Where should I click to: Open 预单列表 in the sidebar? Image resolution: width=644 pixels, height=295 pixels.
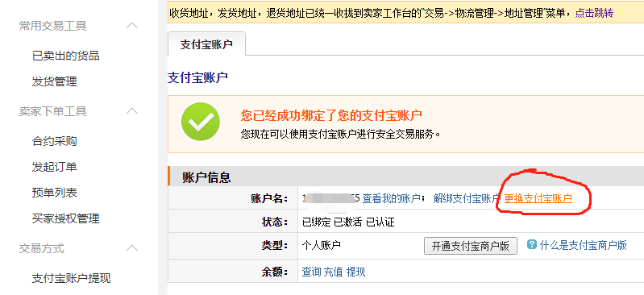pyautogui.click(x=54, y=193)
